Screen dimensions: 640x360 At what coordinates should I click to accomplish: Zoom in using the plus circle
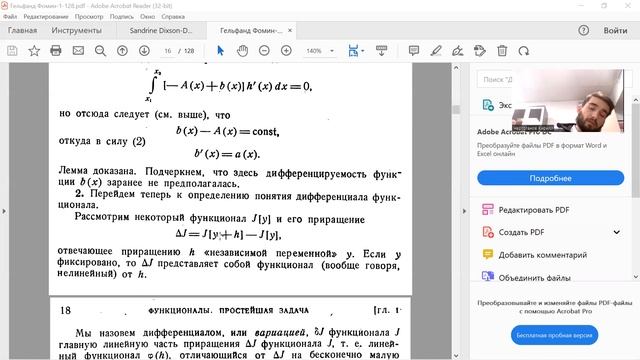pyautogui.click(x=287, y=51)
